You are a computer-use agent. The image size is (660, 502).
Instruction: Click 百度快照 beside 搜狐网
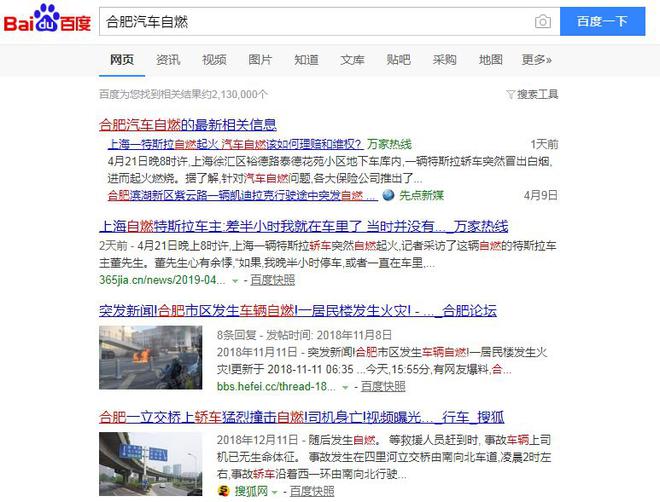(312, 491)
